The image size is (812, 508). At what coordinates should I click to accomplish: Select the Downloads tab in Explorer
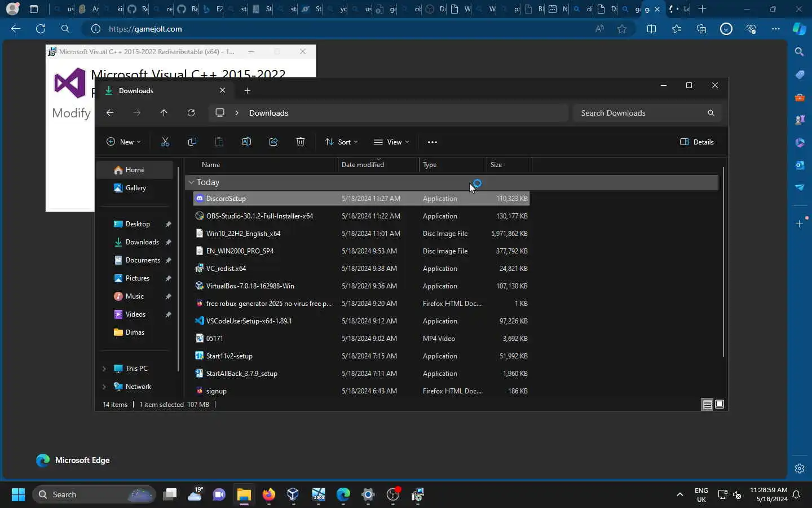pos(164,90)
